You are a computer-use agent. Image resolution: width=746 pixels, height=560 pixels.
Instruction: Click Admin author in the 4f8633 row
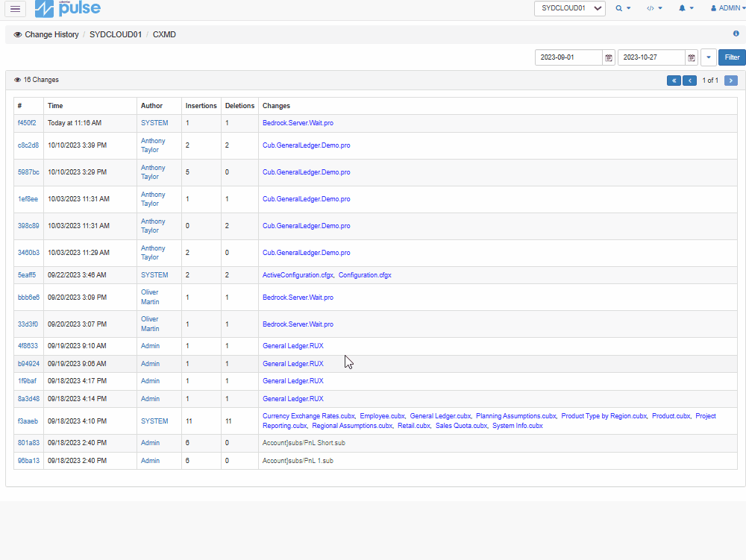(150, 345)
